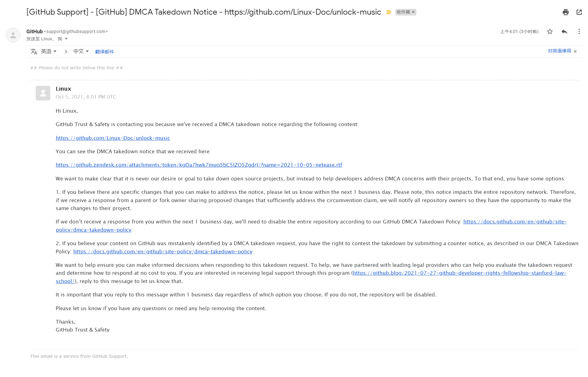Open the 中文 target language dropdown

(x=81, y=51)
